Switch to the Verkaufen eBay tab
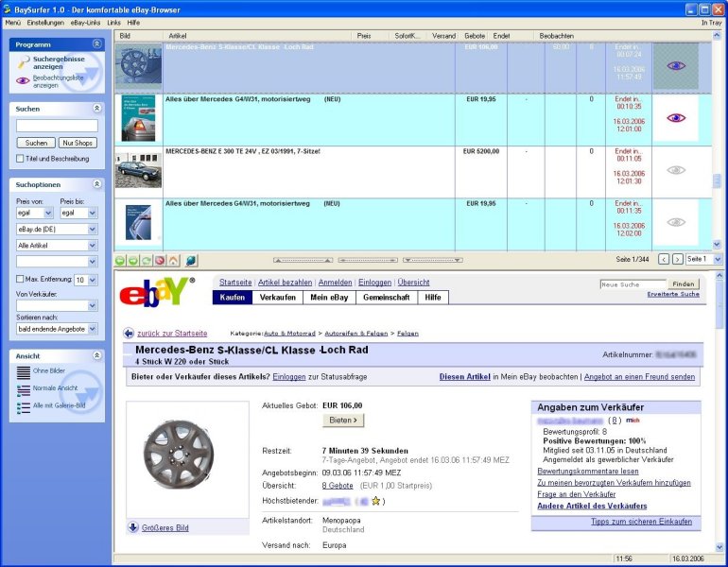The image size is (728, 567). (x=278, y=298)
